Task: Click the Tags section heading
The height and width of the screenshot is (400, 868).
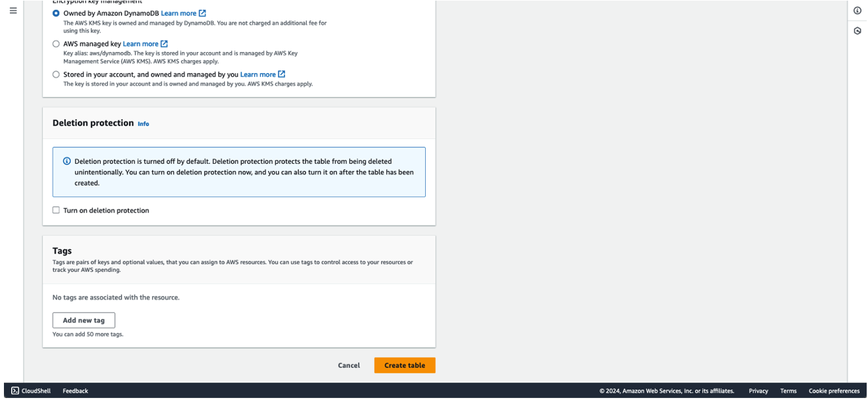Action: point(62,251)
